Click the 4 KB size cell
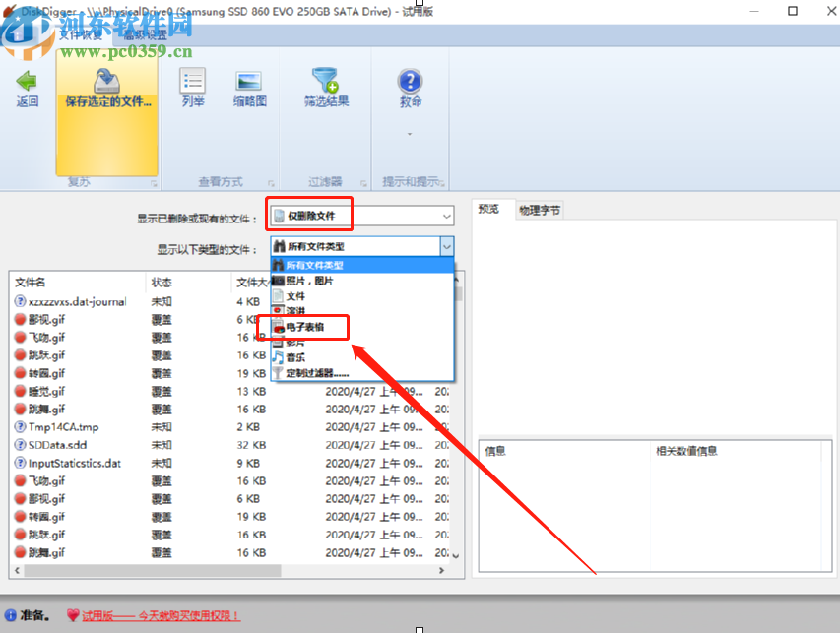 tap(248, 301)
